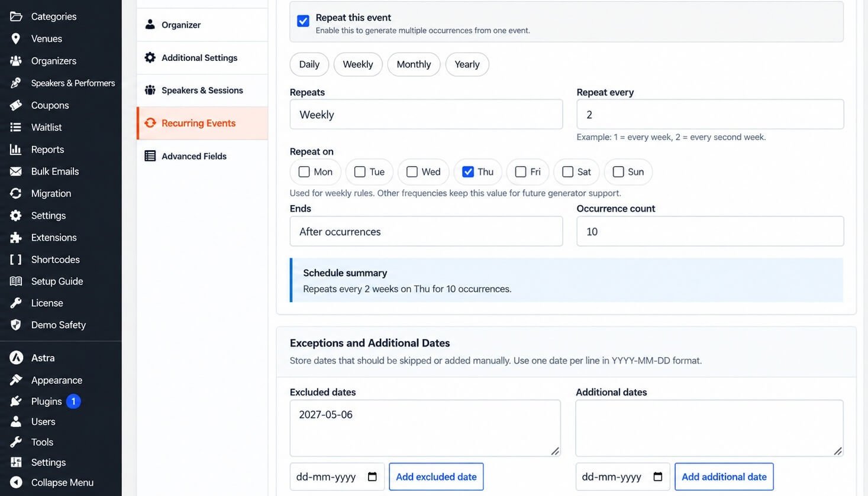Switch to Additional Settings tab

tap(202, 58)
